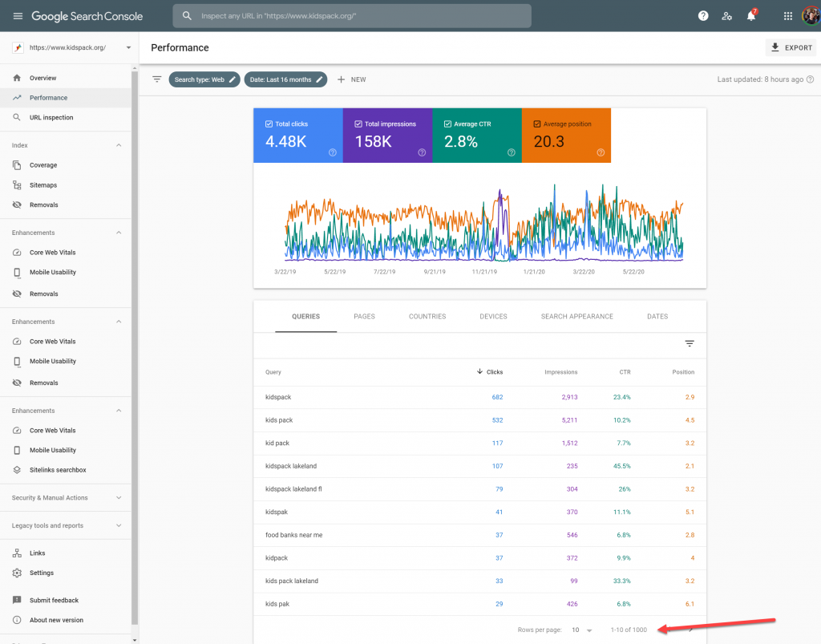Image resolution: width=821 pixels, height=644 pixels.
Task: Open the navigation hamburger menu
Action: [x=18, y=15]
